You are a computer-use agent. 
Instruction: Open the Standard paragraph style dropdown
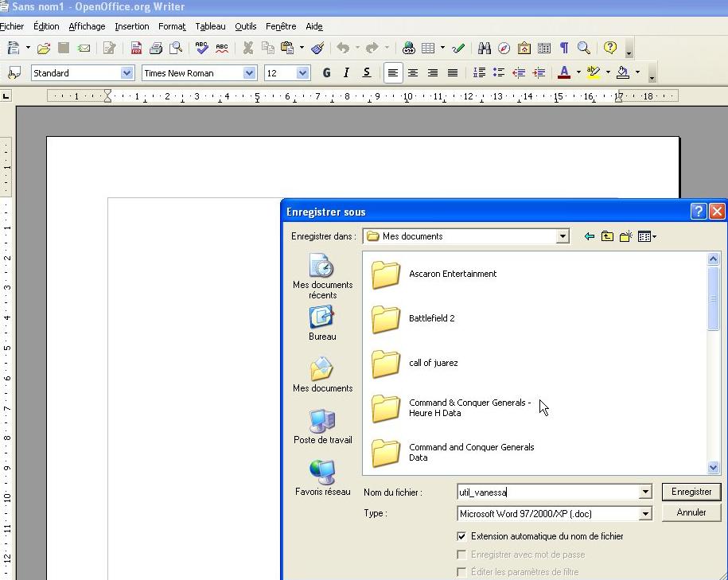127,73
